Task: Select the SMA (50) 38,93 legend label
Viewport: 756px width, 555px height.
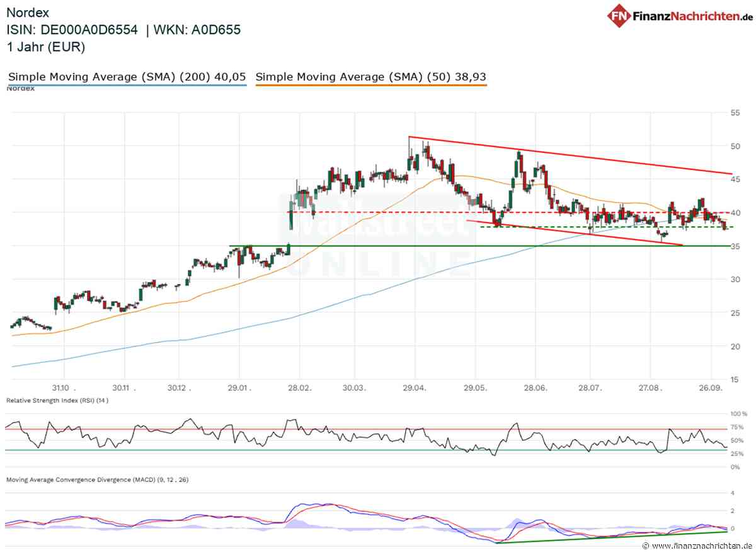Action: [x=371, y=77]
